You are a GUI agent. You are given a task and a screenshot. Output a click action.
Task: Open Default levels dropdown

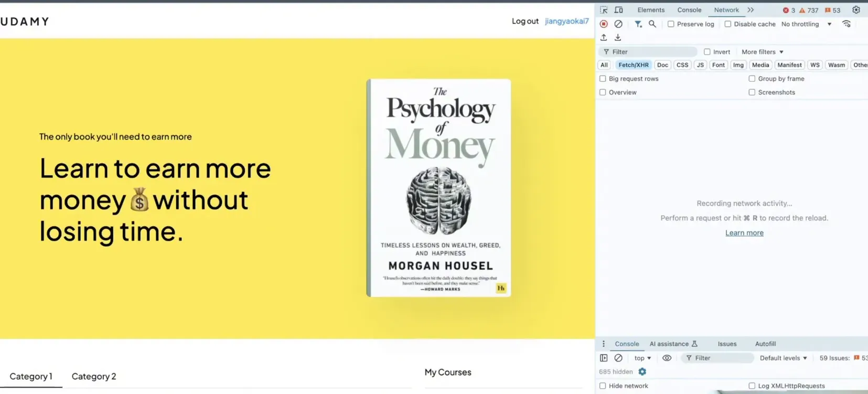pos(784,358)
